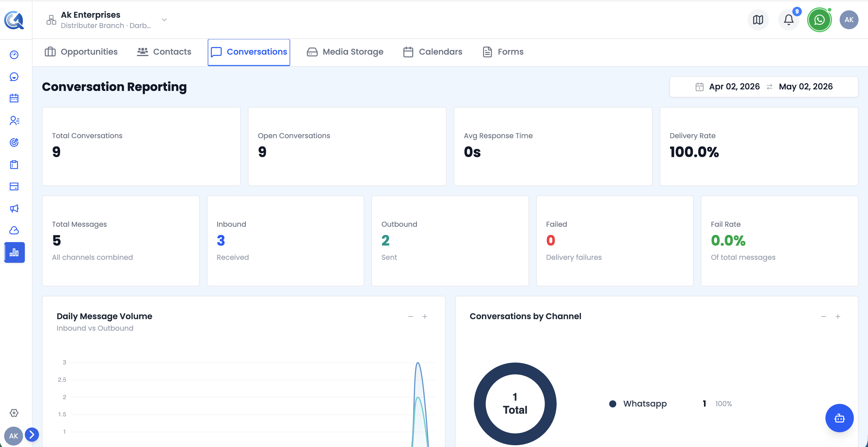Image resolution: width=868 pixels, height=447 pixels.
Task: Click the Total Conversations card
Action: (x=141, y=146)
